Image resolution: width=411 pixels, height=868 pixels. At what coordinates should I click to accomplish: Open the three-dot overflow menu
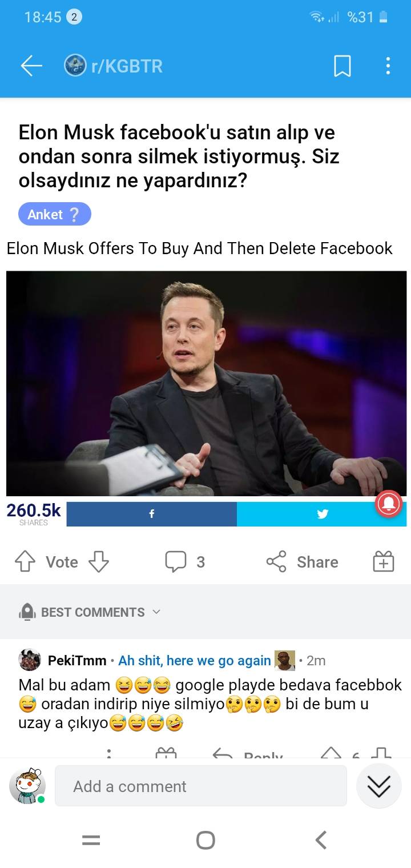pyautogui.click(x=388, y=66)
